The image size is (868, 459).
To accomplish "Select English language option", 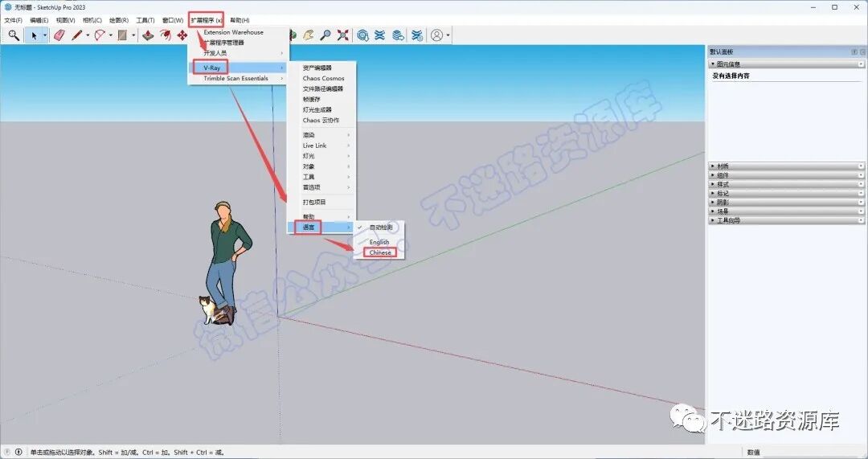I will pos(379,242).
